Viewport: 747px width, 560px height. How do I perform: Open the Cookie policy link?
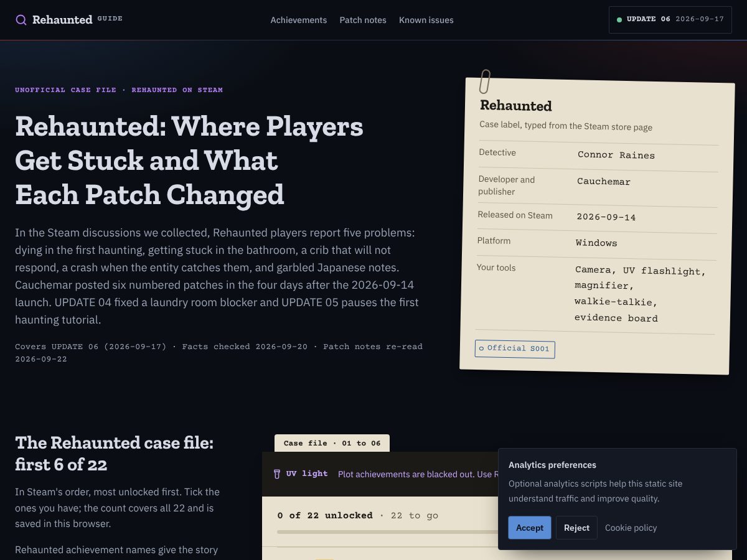pos(631,528)
